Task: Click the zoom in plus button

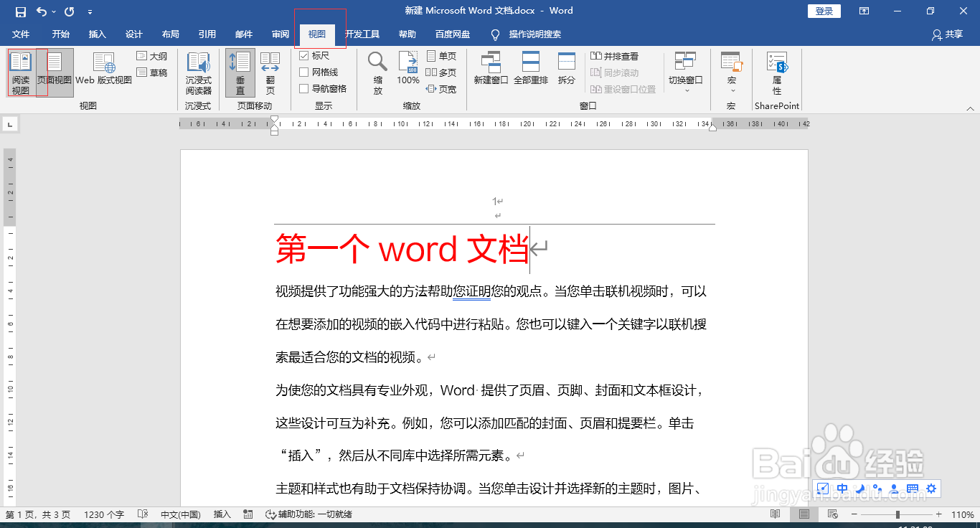Action: (x=938, y=514)
